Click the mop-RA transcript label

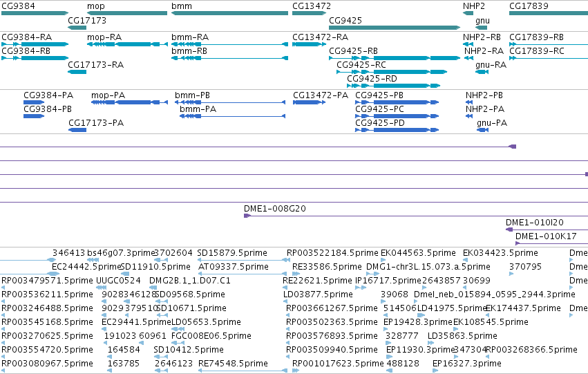click(104, 37)
